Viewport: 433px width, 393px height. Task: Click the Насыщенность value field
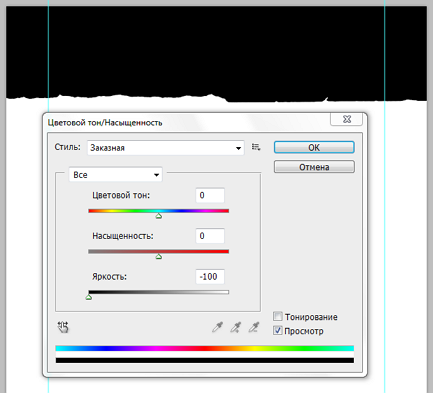210,236
